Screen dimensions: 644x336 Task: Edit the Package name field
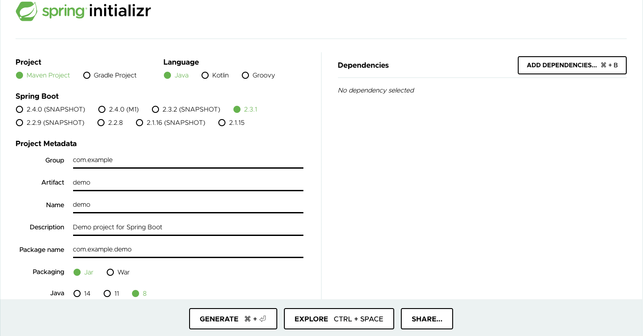(x=188, y=249)
